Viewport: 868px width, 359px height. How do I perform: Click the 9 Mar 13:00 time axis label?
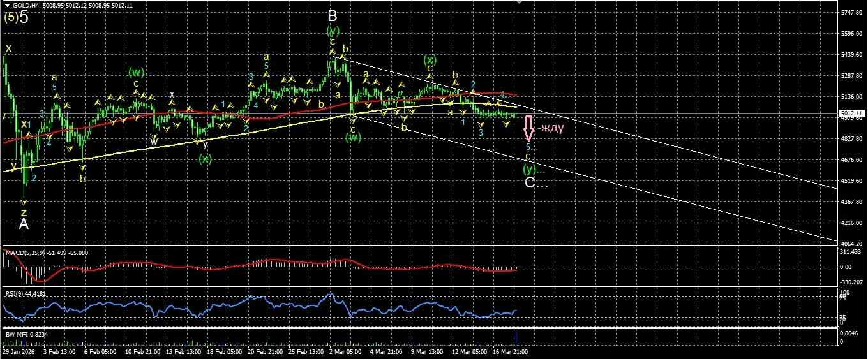pyautogui.click(x=428, y=351)
